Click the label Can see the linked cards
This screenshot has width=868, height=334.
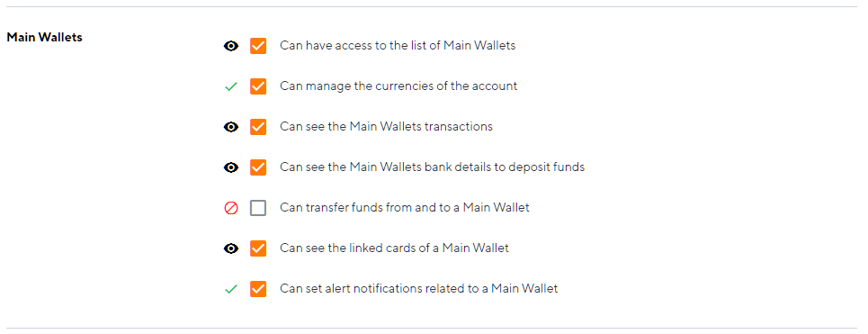pos(394,248)
